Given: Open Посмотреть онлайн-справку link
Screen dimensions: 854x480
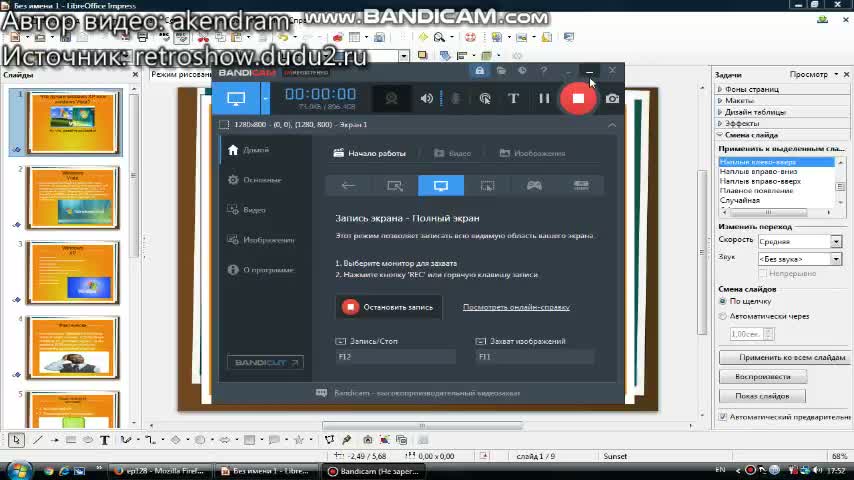Looking at the screenshot, I should [516, 307].
